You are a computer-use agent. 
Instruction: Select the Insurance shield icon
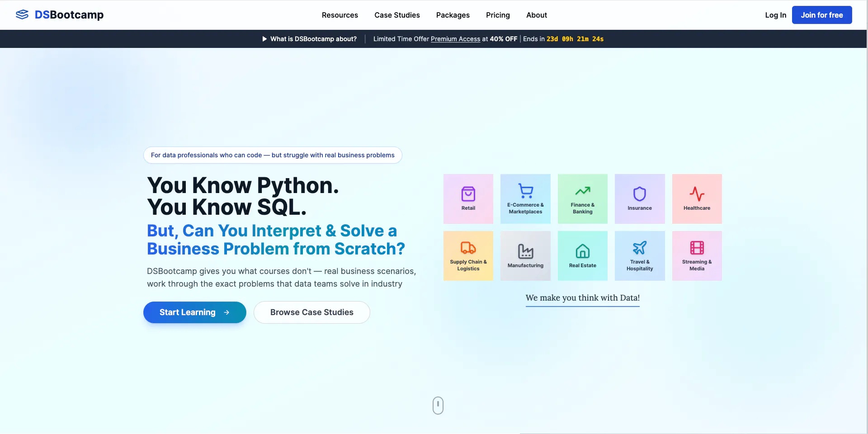640,194
